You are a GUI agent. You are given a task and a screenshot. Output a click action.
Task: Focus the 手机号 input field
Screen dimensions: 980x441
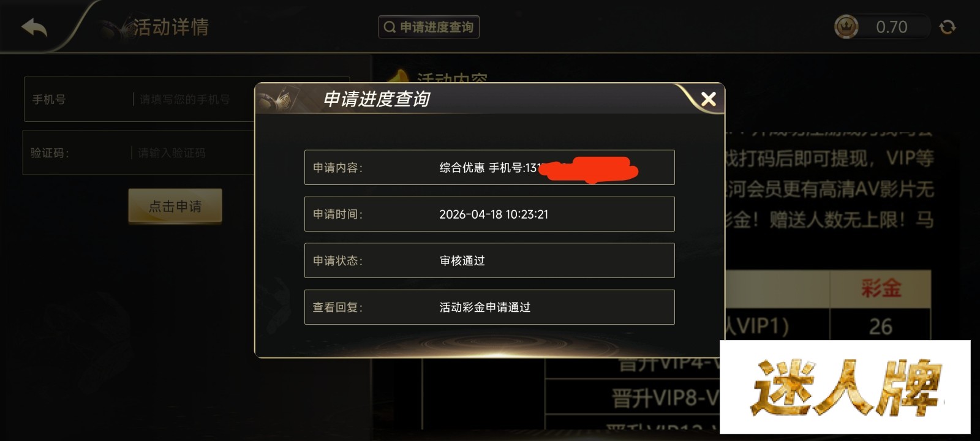(140, 99)
